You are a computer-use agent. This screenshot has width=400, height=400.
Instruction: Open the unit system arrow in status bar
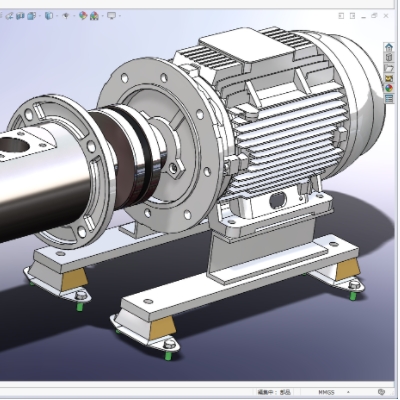[x=348, y=392]
